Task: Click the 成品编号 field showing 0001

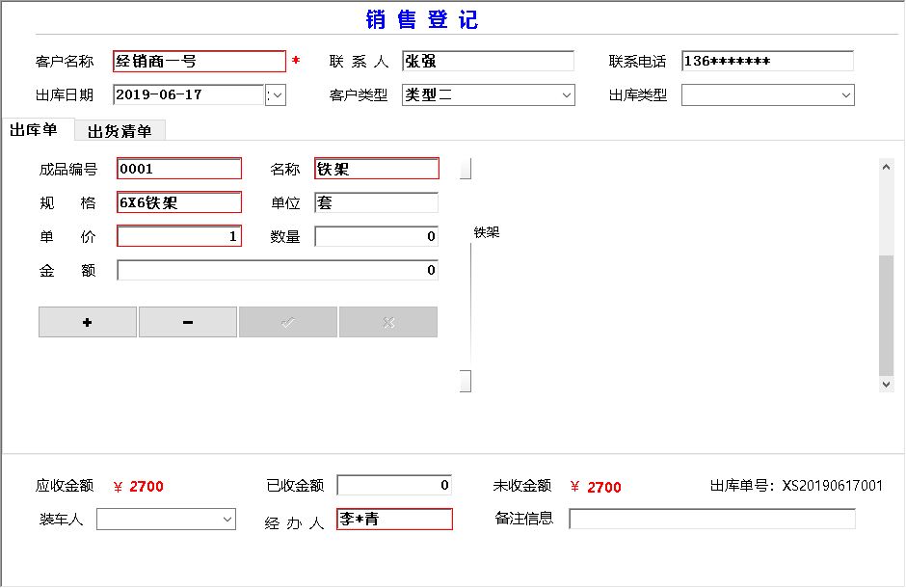Action: (x=179, y=169)
